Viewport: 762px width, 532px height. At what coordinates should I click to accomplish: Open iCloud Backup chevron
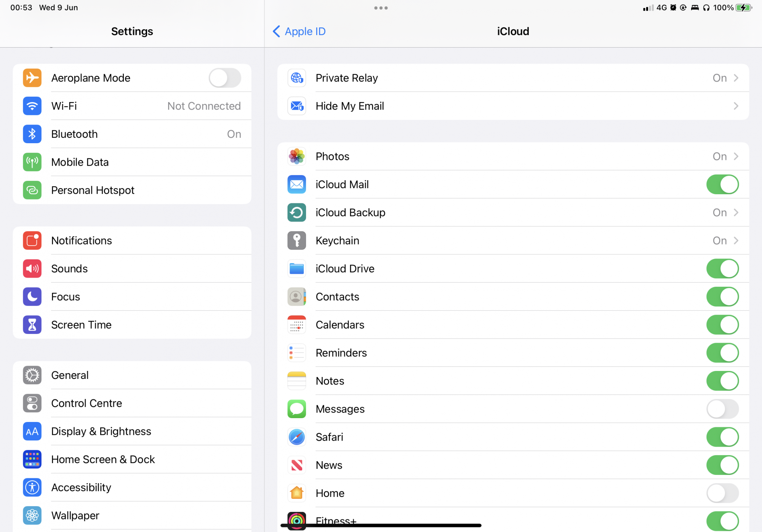736,212
